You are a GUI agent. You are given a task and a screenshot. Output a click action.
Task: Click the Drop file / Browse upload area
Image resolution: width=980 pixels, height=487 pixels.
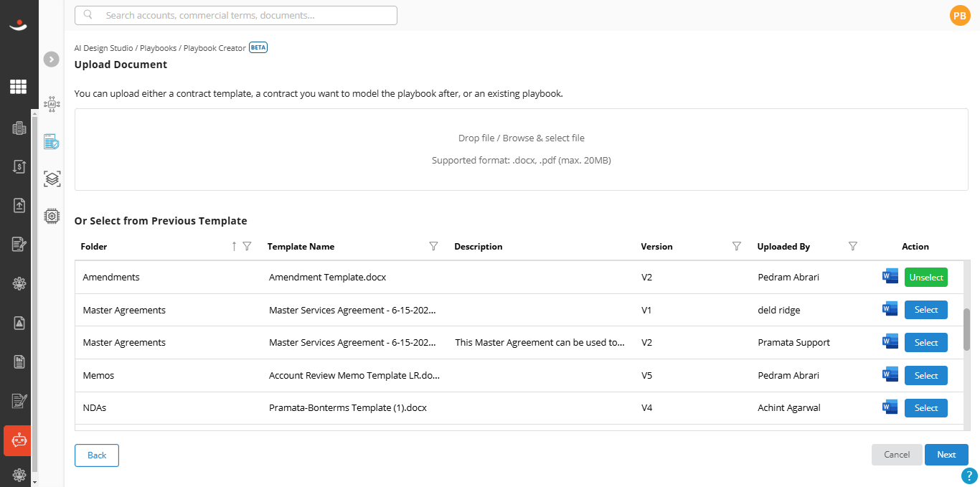pyautogui.click(x=522, y=149)
